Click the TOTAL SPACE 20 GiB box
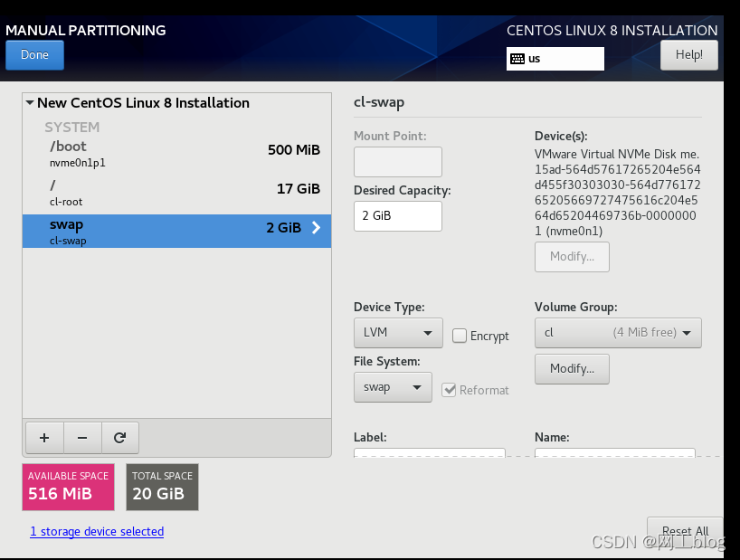 (x=162, y=487)
